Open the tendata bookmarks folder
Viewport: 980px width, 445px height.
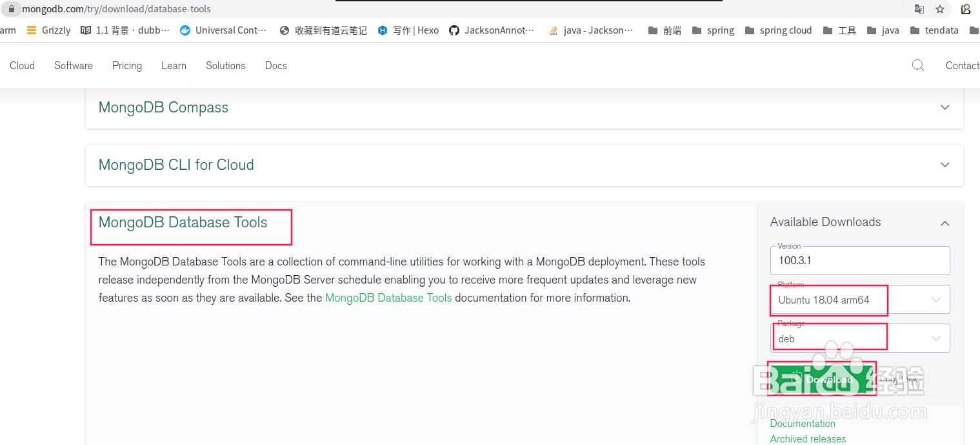[934, 30]
